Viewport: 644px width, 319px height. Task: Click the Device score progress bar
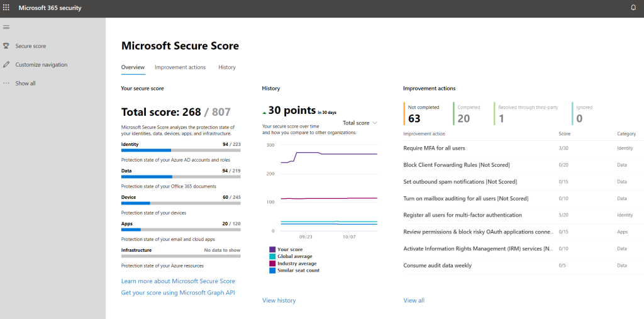pyautogui.click(x=180, y=203)
